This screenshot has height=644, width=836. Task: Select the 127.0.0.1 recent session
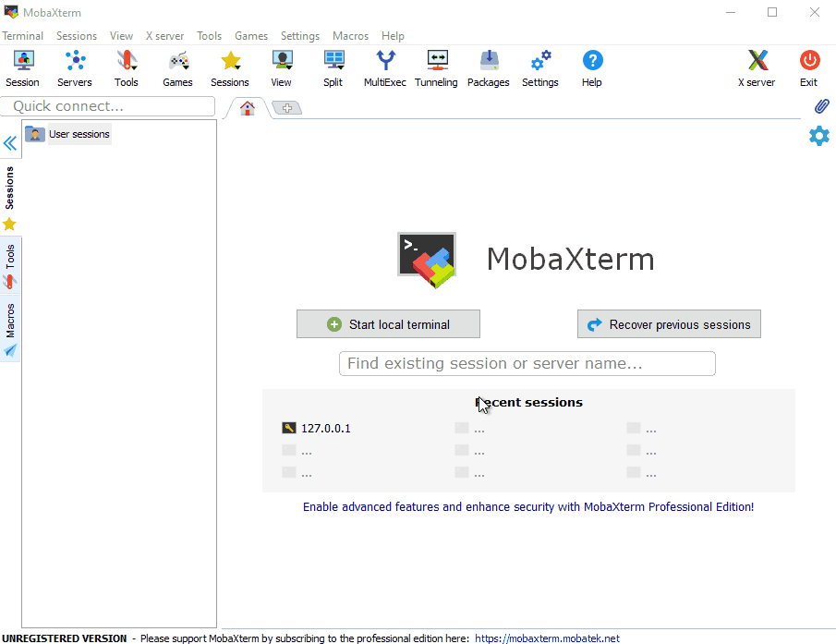point(323,428)
